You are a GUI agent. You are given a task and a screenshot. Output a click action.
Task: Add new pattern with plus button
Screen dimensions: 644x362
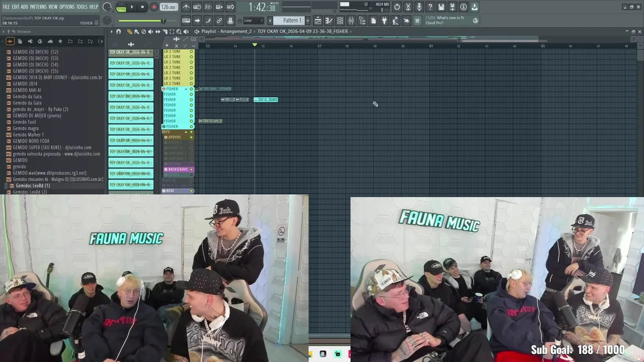click(x=307, y=21)
